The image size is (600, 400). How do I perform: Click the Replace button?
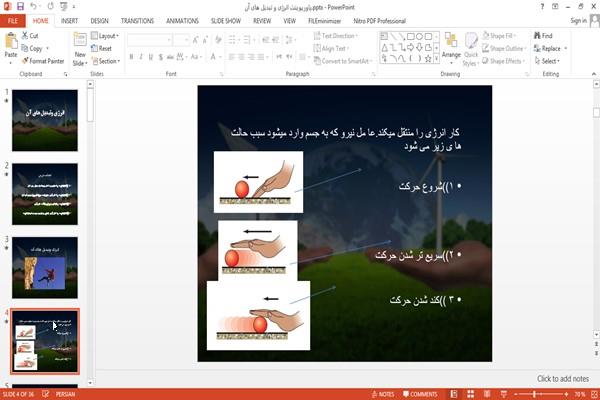coord(548,48)
